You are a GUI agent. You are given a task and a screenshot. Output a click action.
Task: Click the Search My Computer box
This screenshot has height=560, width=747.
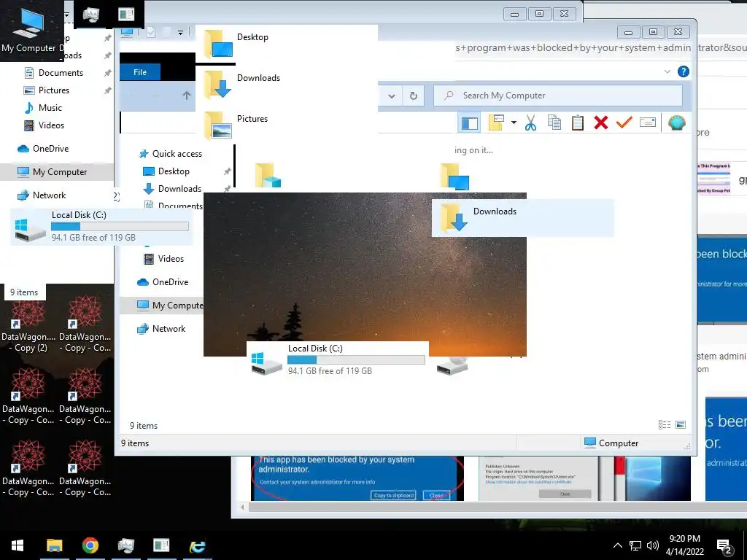point(558,96)
